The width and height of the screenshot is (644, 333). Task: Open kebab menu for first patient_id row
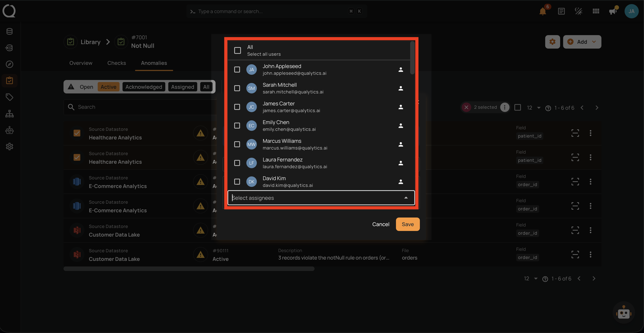click(591, 133)
